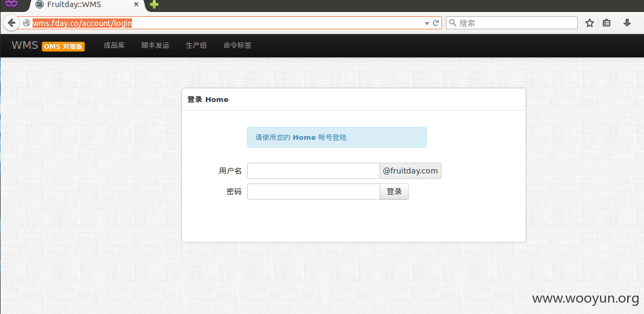
Task: Open the 顺丰发运 menu item
Action: click(155, 46)
